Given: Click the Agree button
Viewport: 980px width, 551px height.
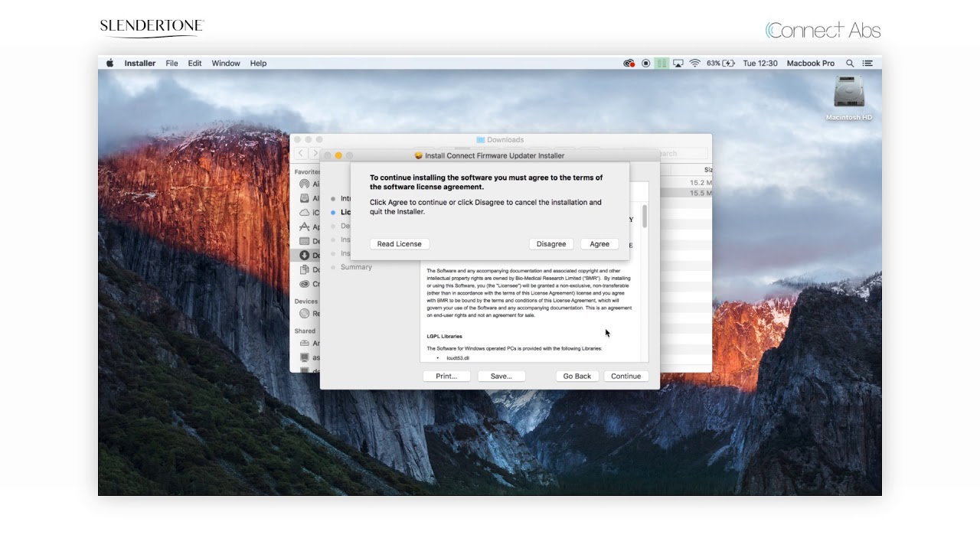Looking at the screenshot, I should click(599, 244).
